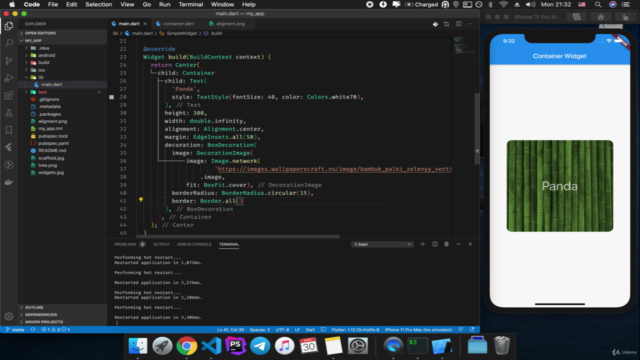This screenshot has width=640, height=360.
Task: Open Telegram in the Dock
Action: coord(260,346)
